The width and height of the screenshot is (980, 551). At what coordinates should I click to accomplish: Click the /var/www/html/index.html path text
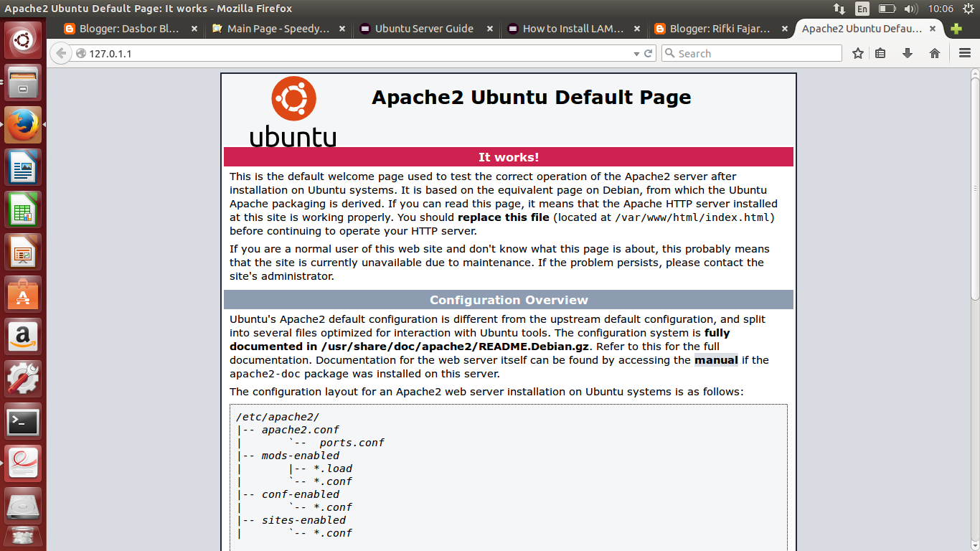pos(694,217)
